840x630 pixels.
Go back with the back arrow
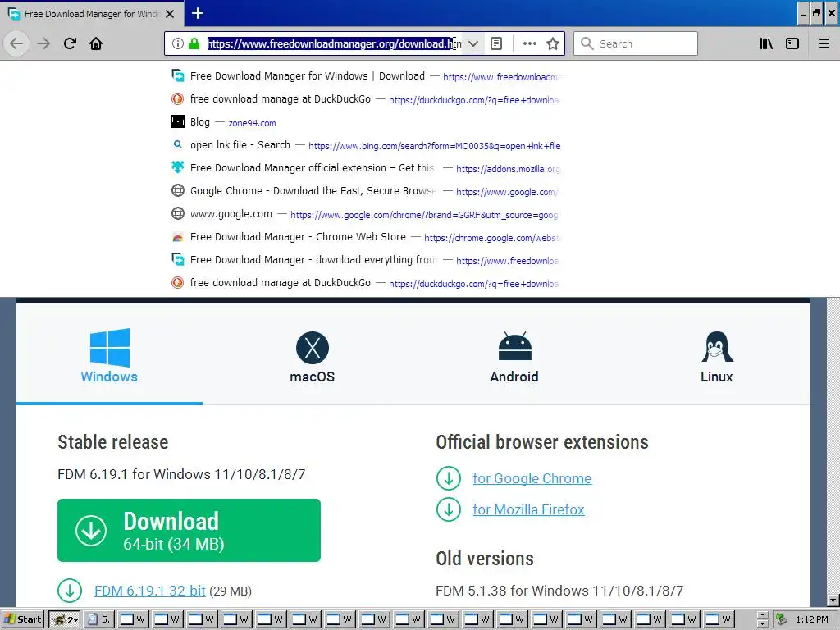pos(16,43)
